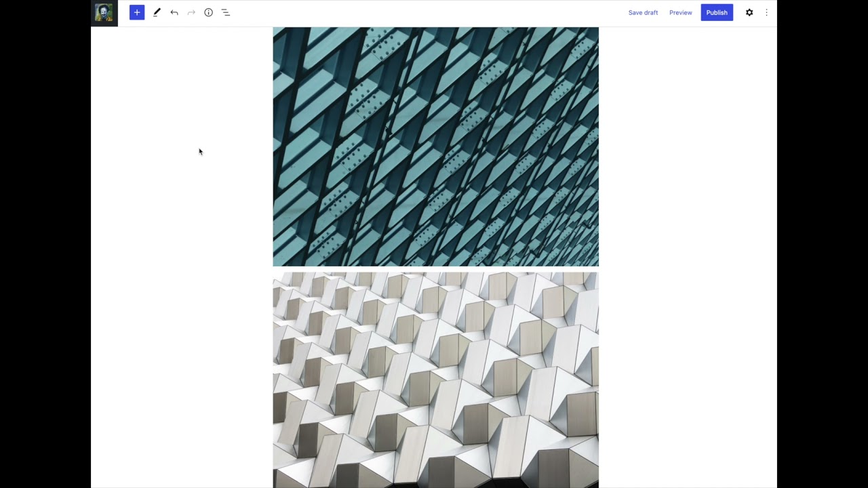Select the teal building facade image
This screenshot has width=868, height=488.
(435, 146)
